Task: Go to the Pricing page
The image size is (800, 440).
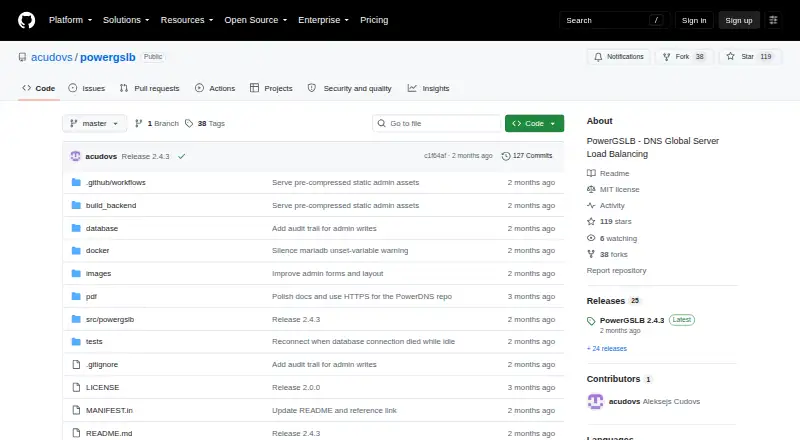Action: tap(374, 20)
